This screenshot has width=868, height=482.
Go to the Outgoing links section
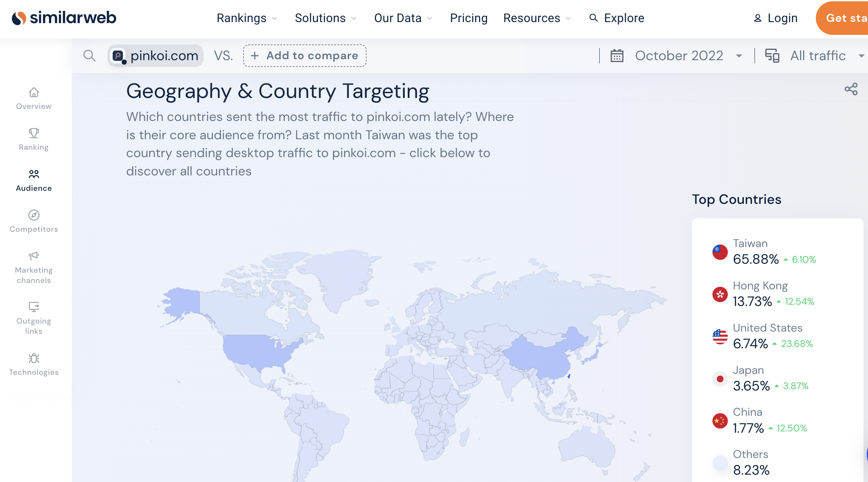pyautogui.click(x=34, y=318)
